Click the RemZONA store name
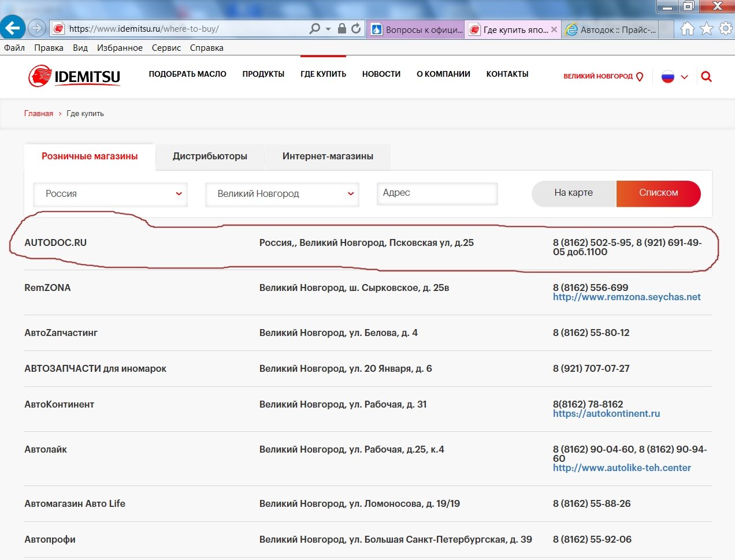The height and width of the screenshot is (560, 735). [47, 288]
